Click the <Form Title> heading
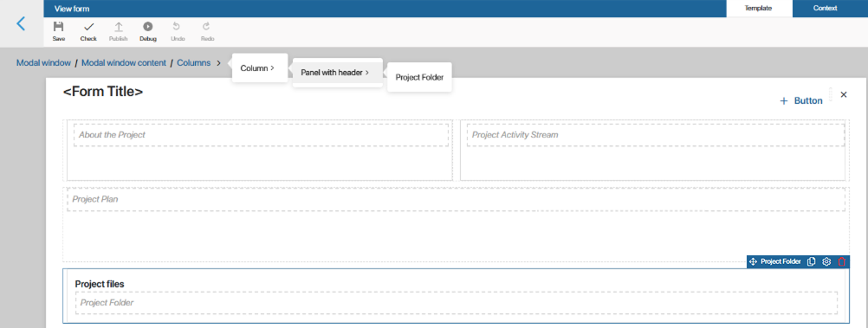868x328 pixels. coord(103,92)
